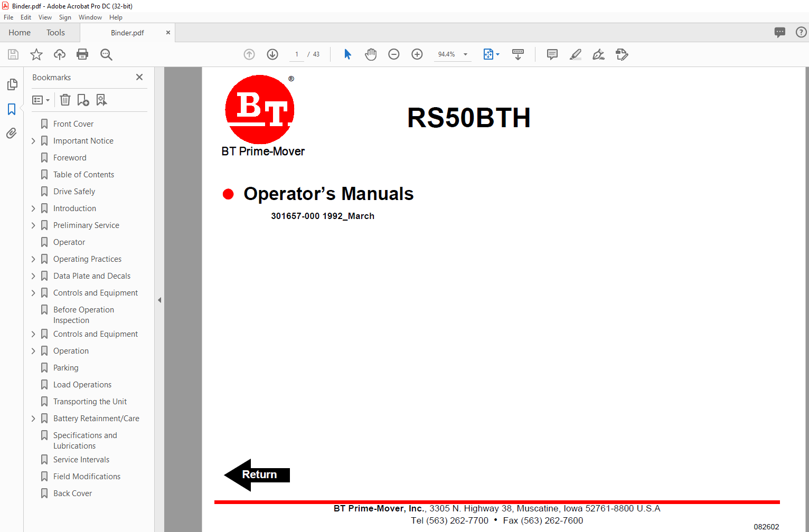Go to next page arrow

coord(272,54)
